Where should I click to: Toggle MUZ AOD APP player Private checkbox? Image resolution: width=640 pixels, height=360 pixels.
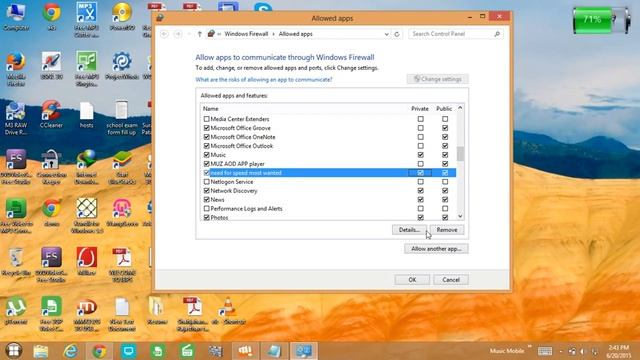click(420, 164)
